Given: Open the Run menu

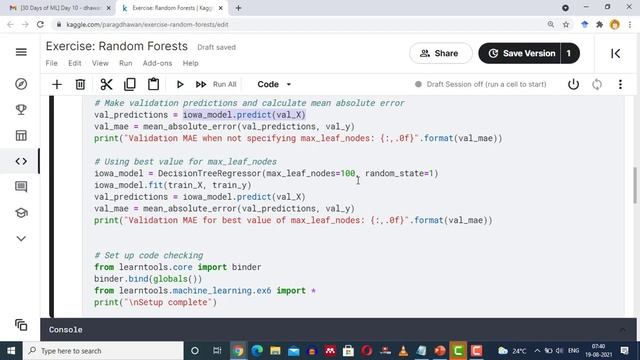Looking at the screenshot, I should click(x=126, y=63).
